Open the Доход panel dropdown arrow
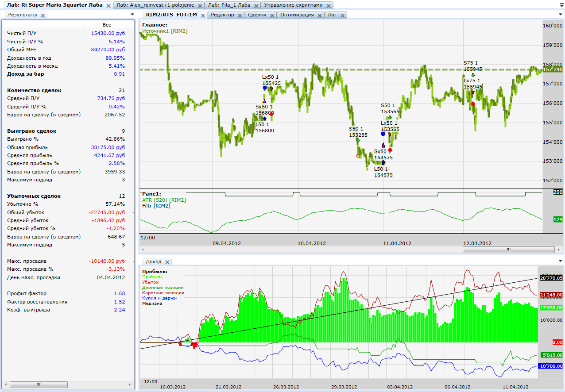The width and height of the screenshot is (565, 392). point(561,261)
